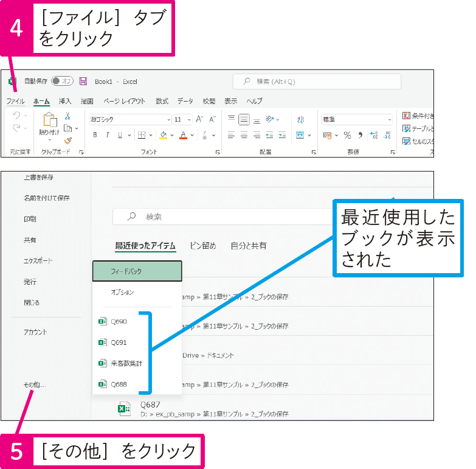Click the yellow fill color button

164,135
